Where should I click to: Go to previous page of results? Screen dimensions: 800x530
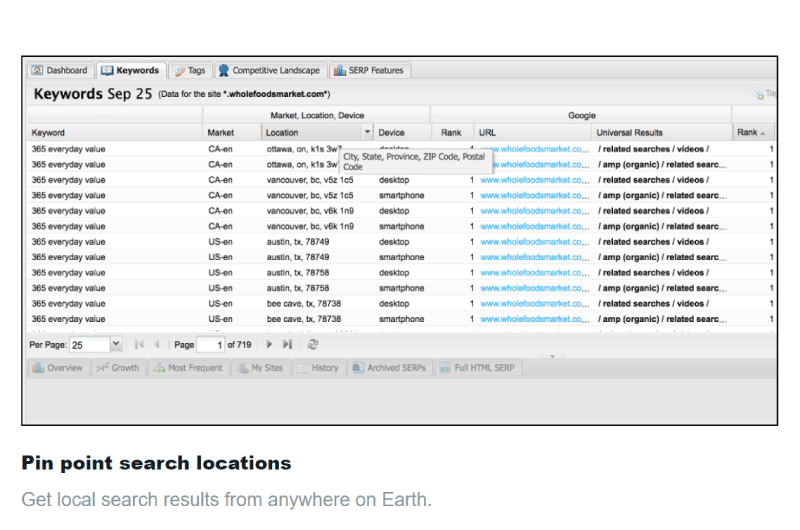[x=157, y=345]
